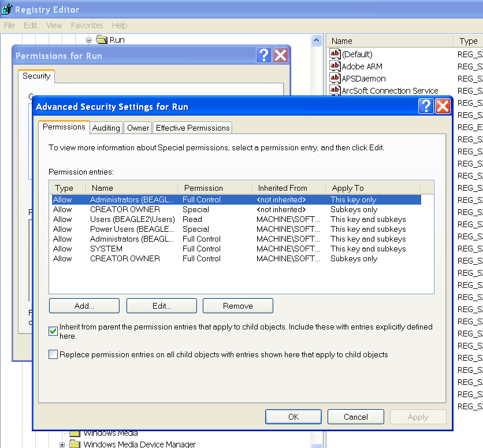Click the Adobe ARM string value icon
Viewport: 483px width, 448px height.
click(x=335, y=66)
